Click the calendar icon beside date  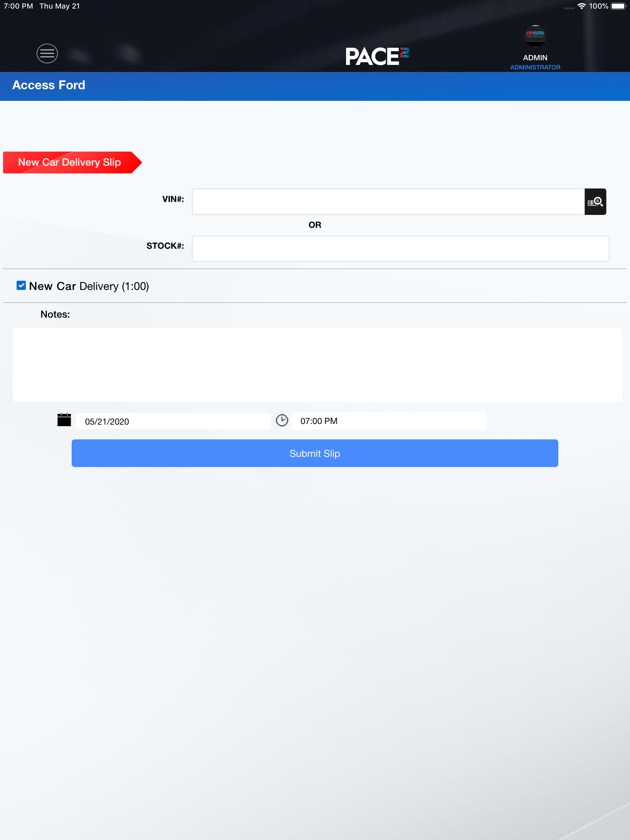[64, 420]
